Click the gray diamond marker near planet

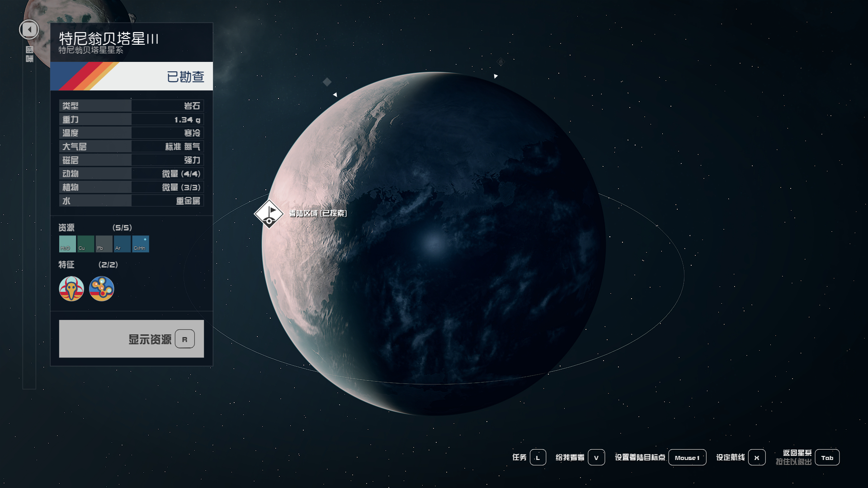coord(327,82)
